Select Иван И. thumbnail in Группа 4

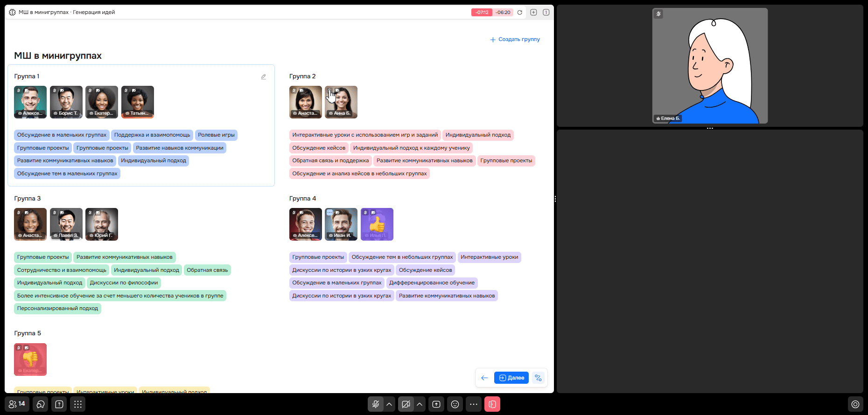click(341, 224)
